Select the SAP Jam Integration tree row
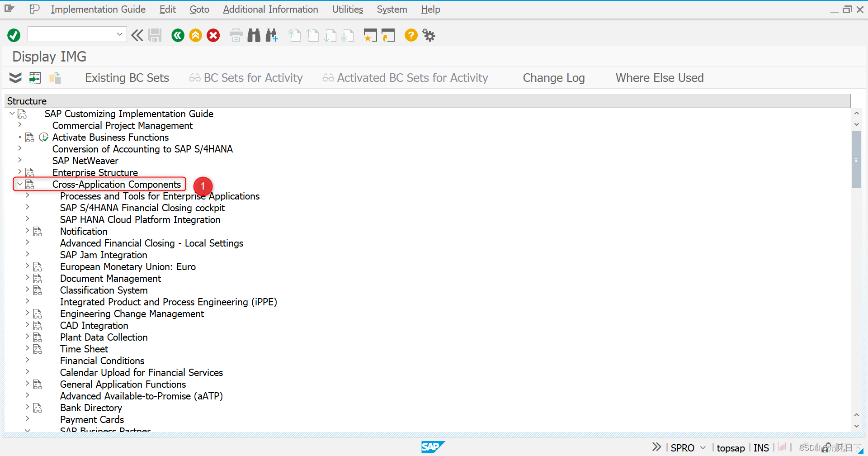The image size is (868, 456). [104, 255]
